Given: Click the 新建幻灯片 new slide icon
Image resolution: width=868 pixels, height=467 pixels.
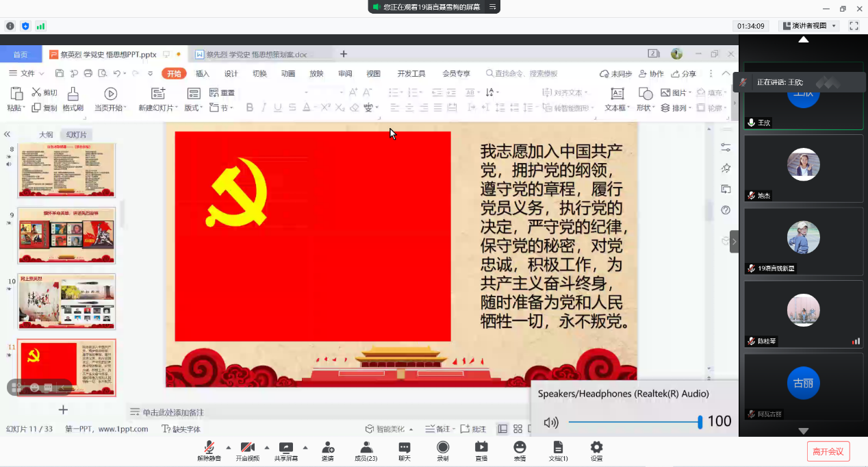Looking at the screenshot, I should (x=159, y=94).
